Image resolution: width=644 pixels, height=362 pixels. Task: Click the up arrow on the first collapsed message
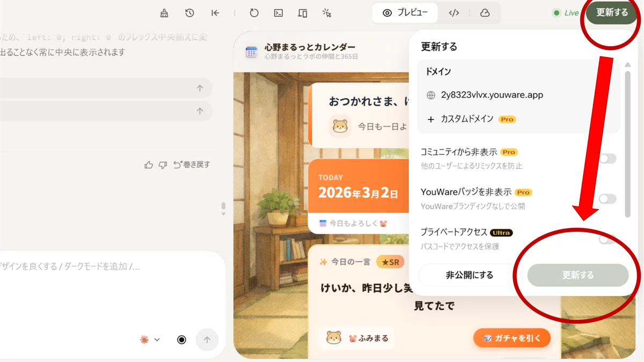pyautogui.click(x=200, y=88)
